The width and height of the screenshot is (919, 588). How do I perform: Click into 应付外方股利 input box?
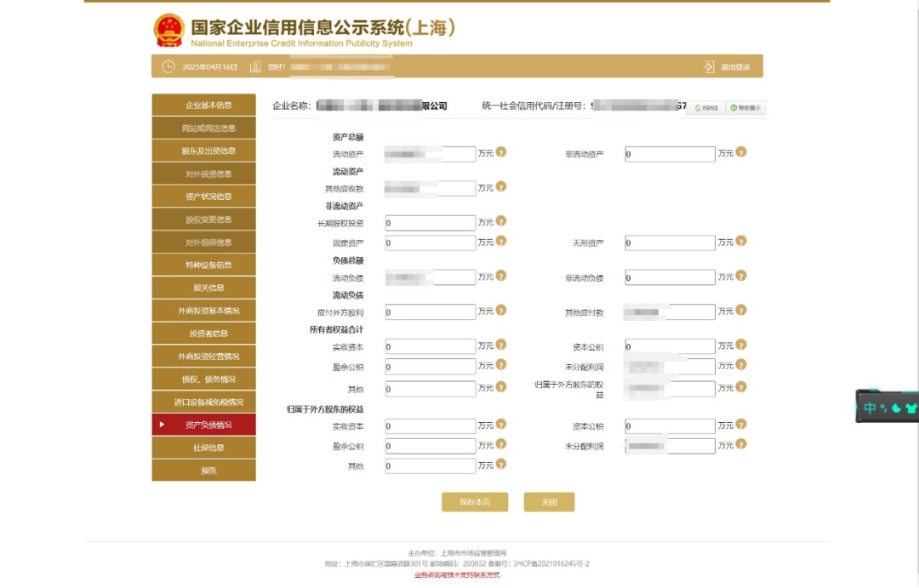coord(431,312)
